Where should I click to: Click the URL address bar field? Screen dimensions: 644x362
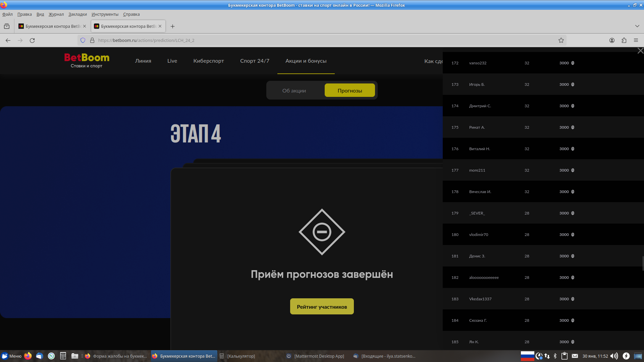click(x=302, y=40)
